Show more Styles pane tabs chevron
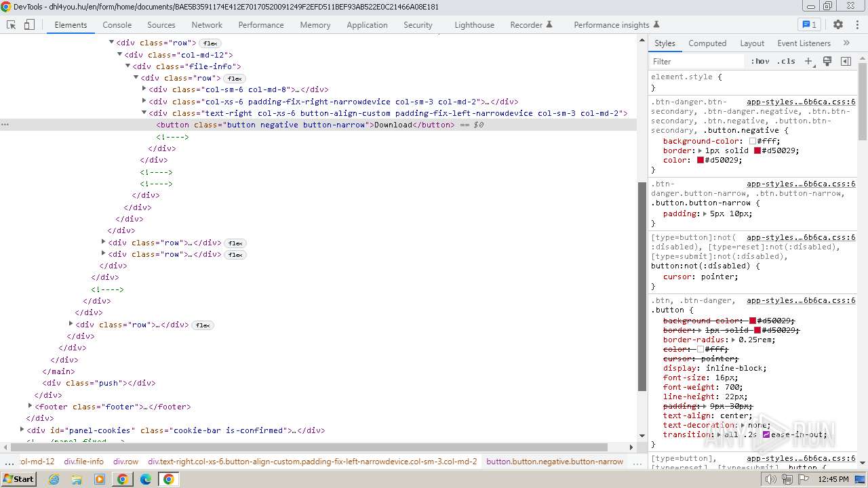868x488 pixels. [846, 43]
